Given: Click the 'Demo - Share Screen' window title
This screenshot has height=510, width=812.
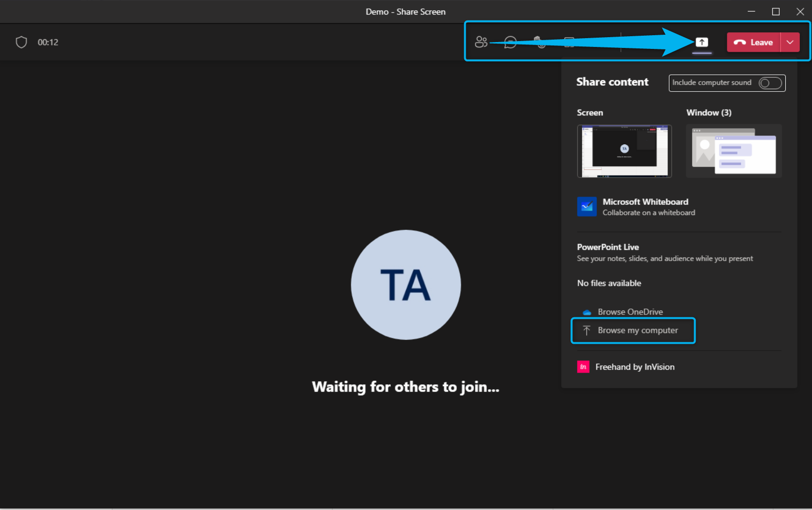Looking at the screenshot, I should (x=406, y=12).
